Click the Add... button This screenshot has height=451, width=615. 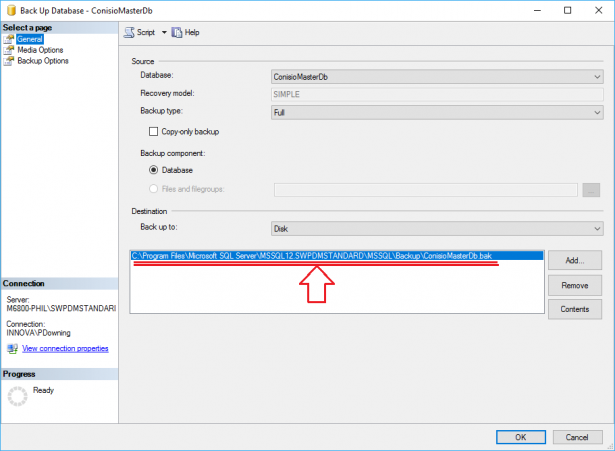click(x=575, y=260)
